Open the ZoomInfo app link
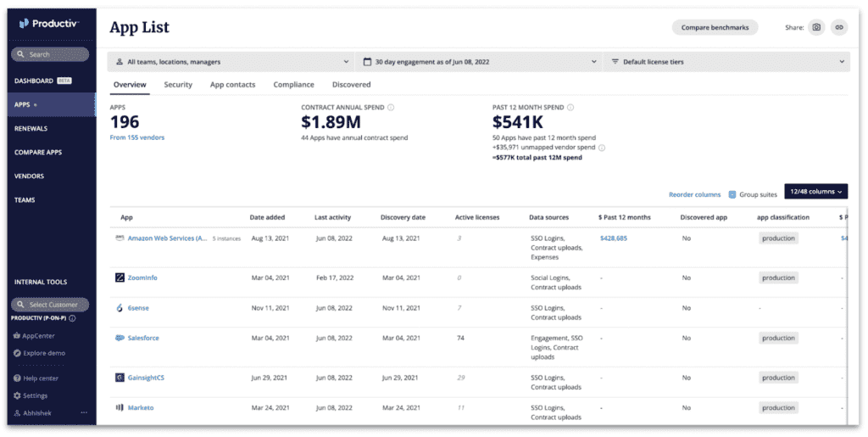Viewport: 868px width, 437px height. click(x=142, y=277)
